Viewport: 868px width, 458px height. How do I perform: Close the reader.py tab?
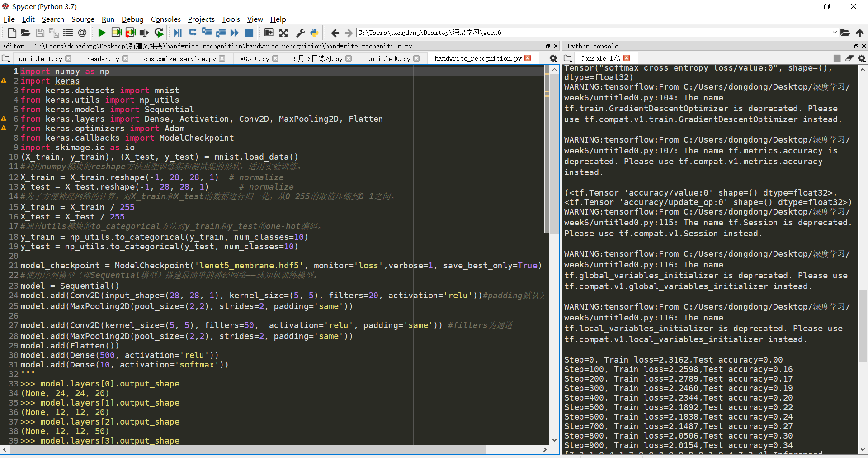click(x=125, y=58)
